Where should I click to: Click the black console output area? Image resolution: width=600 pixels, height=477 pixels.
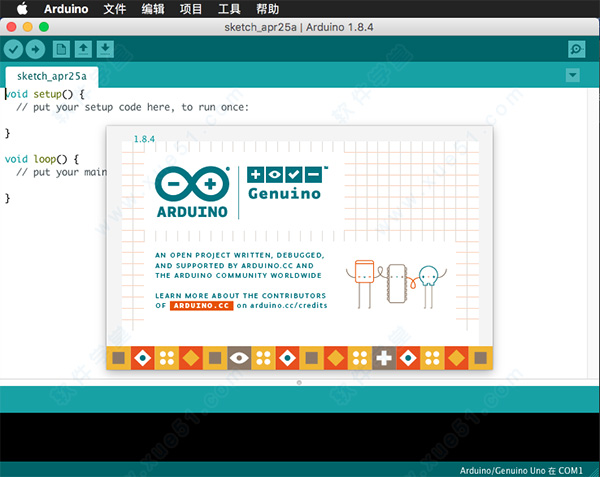tap(300, 437)
